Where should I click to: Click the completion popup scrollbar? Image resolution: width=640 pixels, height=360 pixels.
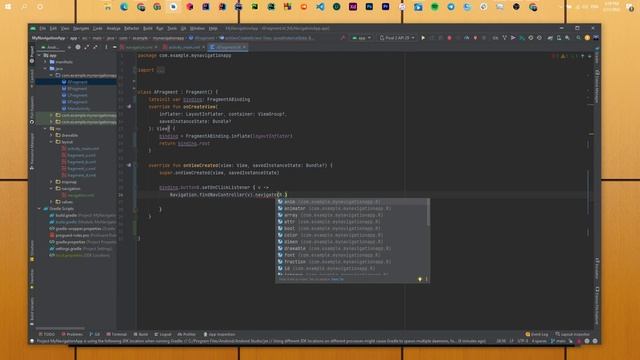coord(428,212)
